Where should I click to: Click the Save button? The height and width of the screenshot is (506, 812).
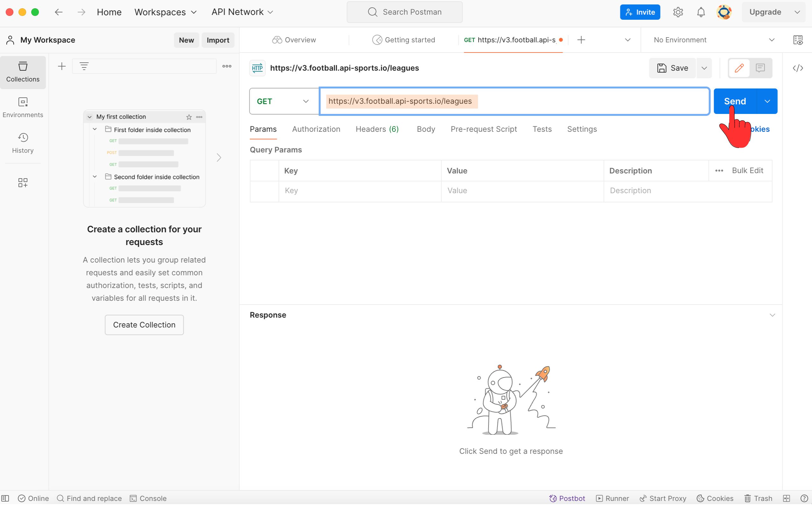point(673,68)
